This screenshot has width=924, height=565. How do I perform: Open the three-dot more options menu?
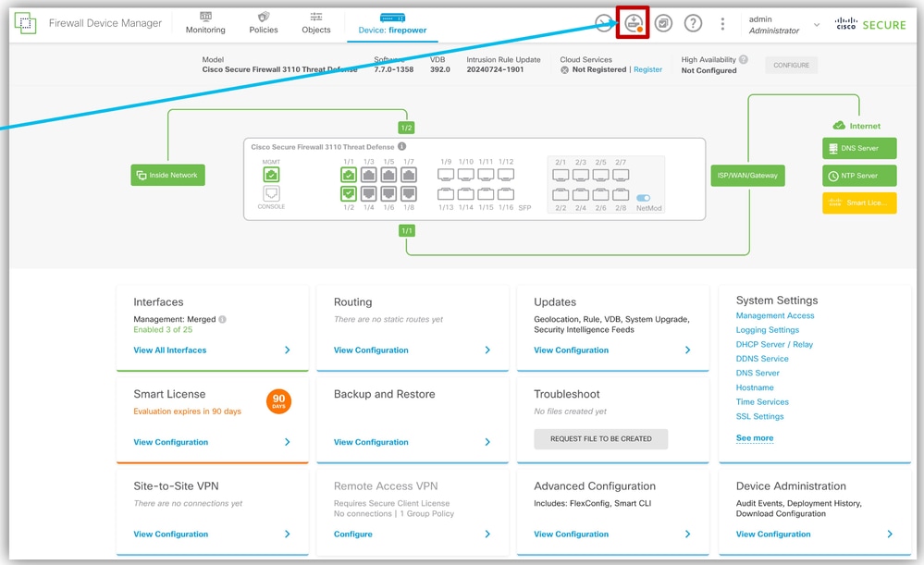pos(722,23)
